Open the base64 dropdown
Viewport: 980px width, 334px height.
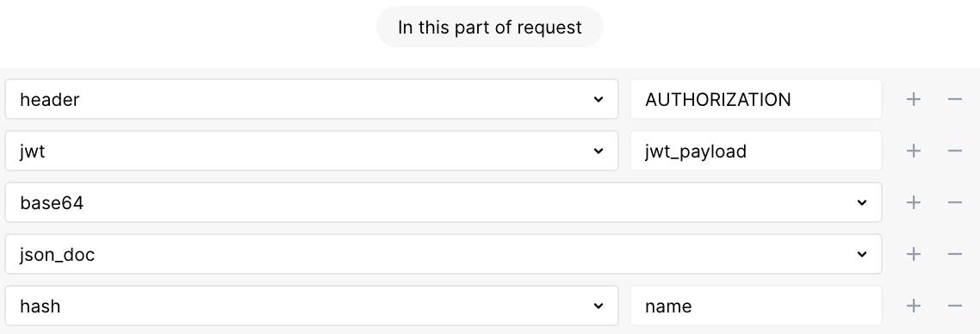tap(443, 202)
